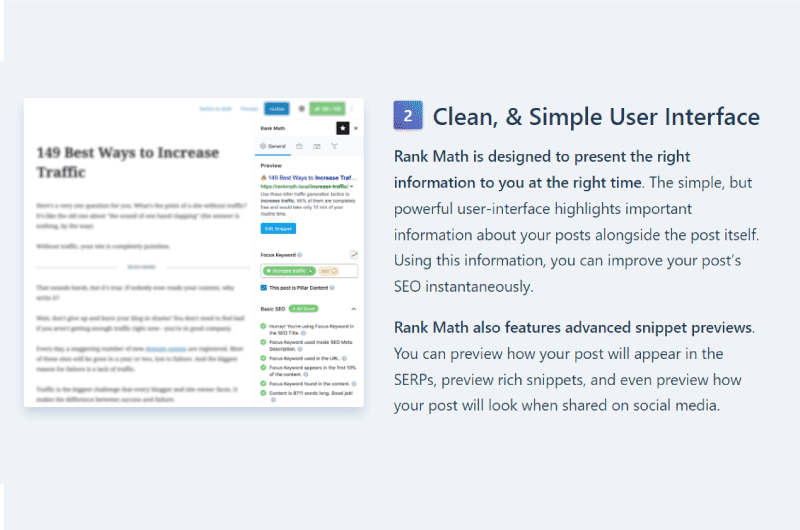
Task: Click the green check beside 'SEO Title' item
Action: (x=263, y=326)
